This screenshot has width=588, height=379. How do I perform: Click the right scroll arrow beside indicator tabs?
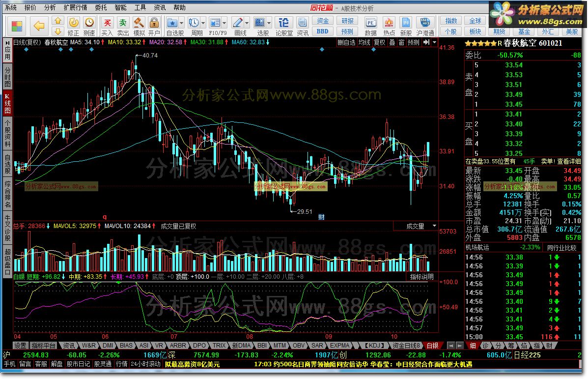point(459,345)
